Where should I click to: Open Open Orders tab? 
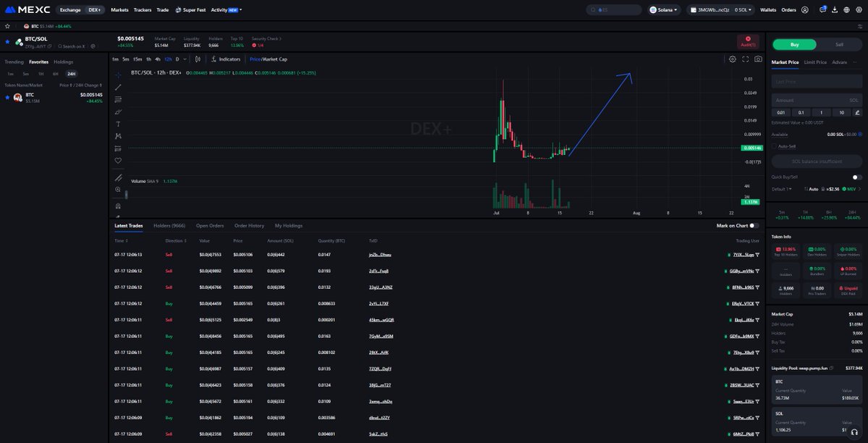tap(210, 226)
